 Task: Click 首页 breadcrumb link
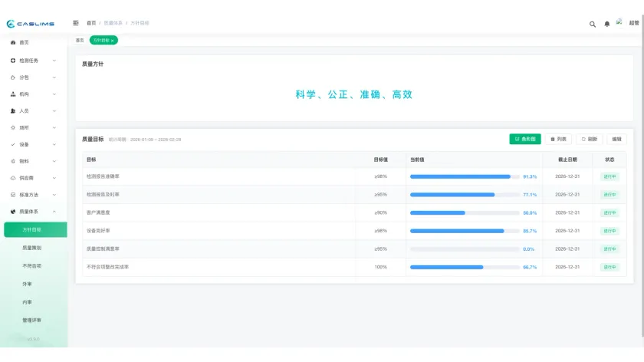pyautogui.click(x=91, y=23)
